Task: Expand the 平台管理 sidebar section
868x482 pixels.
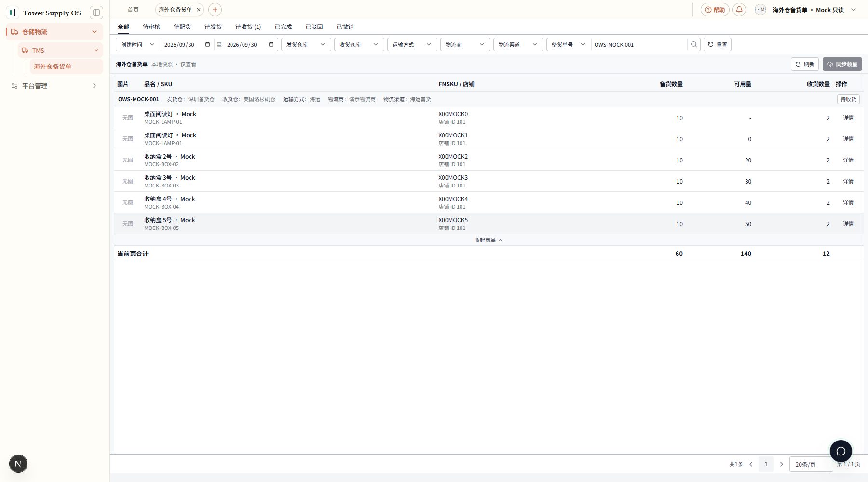Action: (54, 86)
